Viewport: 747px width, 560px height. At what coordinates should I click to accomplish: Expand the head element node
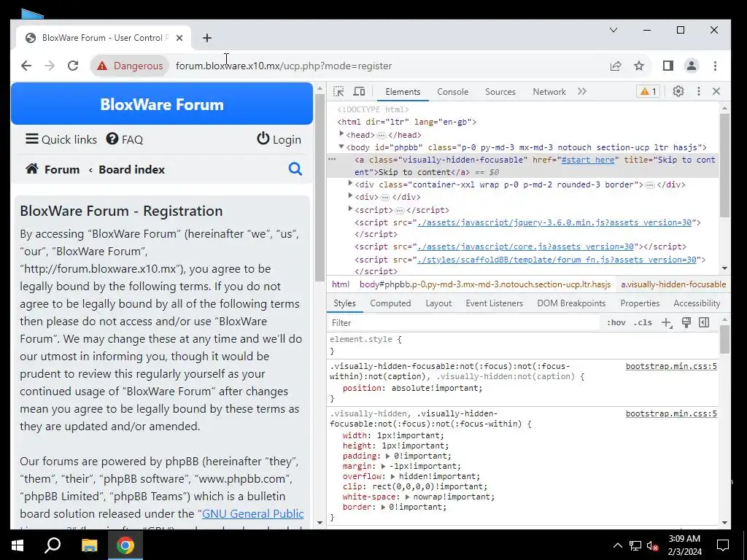point(341,134)
